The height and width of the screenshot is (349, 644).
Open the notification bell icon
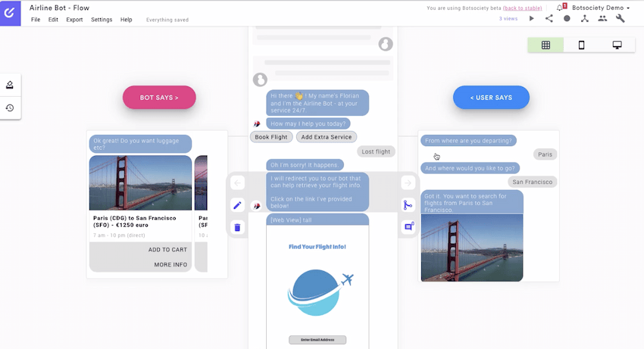coord(561,8)
